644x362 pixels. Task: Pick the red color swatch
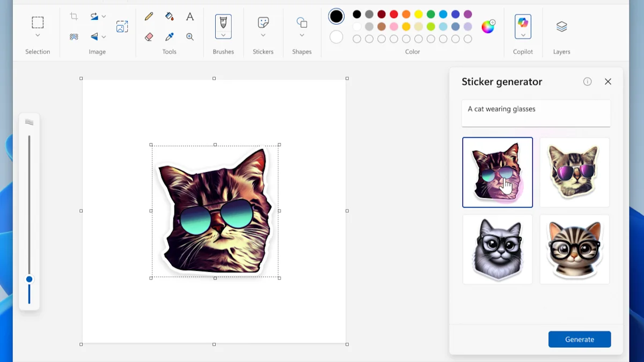click(394, 14)
